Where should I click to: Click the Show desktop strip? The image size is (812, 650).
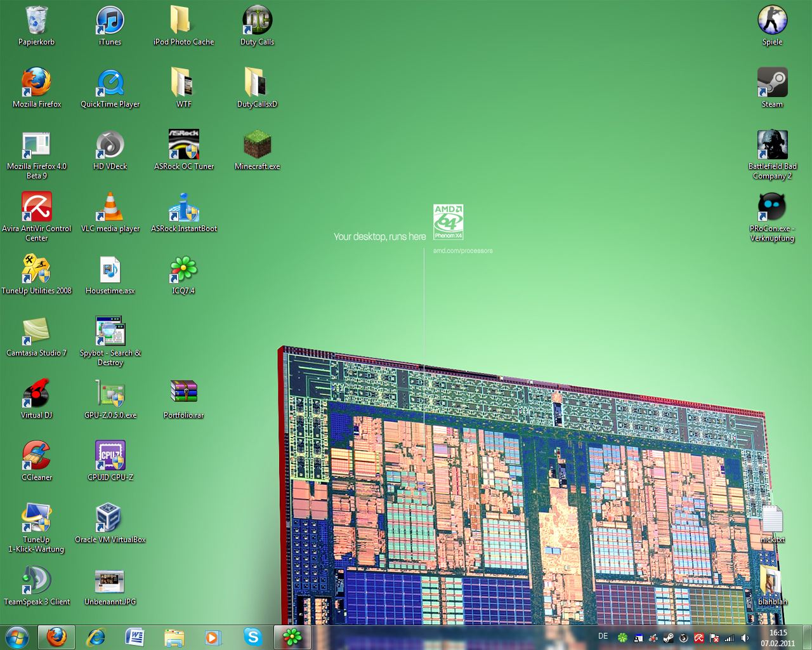tap(807, 637)
